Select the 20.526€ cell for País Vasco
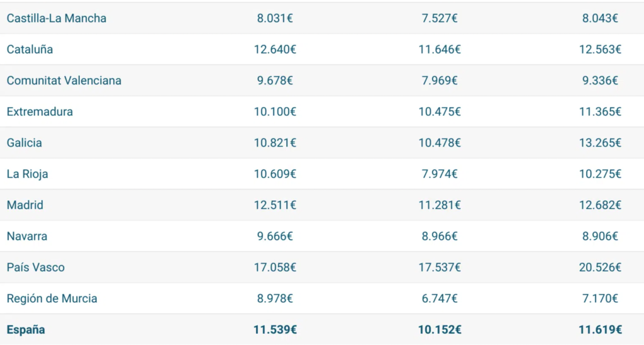 click(x=600, y=268)
